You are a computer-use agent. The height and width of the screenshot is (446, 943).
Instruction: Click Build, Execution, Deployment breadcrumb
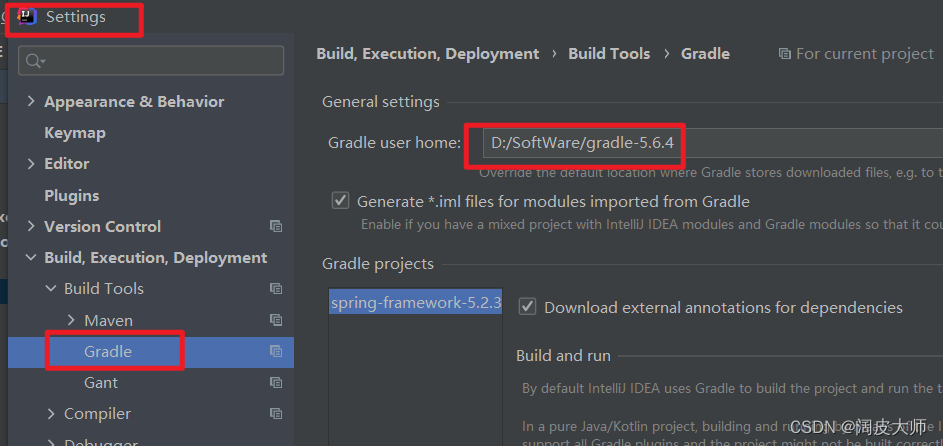pyautogui.click(x=428, y=54)
